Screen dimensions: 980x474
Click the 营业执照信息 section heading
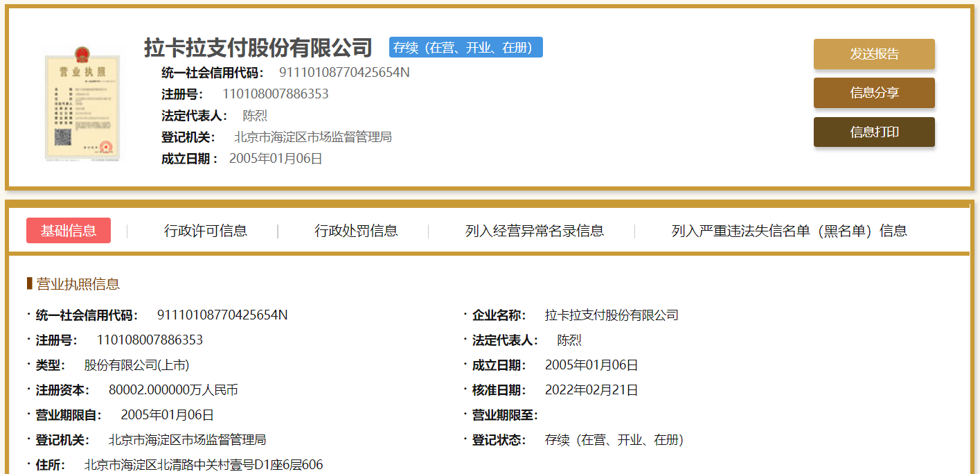(78, 284)
